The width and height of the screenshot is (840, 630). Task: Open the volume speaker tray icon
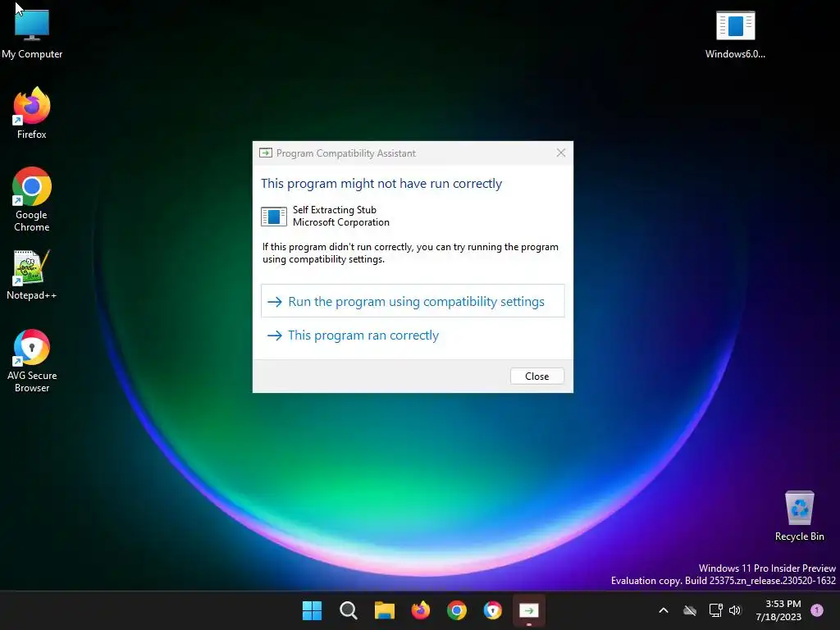coord(735,610)
